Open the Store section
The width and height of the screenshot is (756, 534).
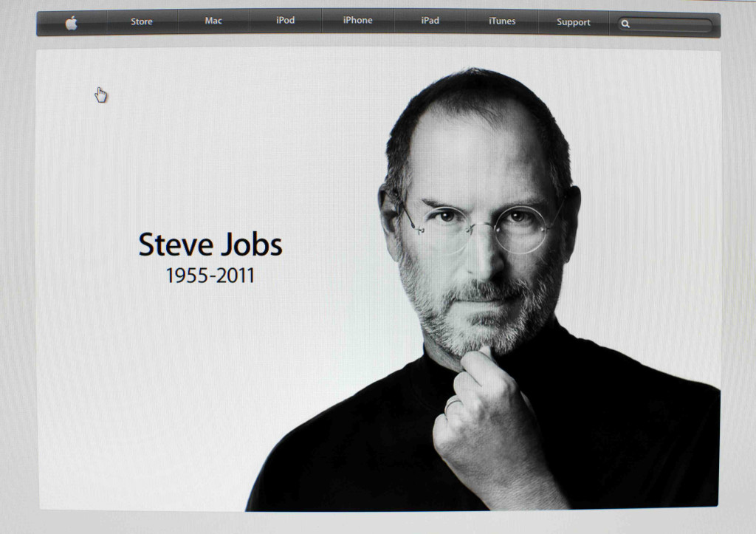(141, 21)
